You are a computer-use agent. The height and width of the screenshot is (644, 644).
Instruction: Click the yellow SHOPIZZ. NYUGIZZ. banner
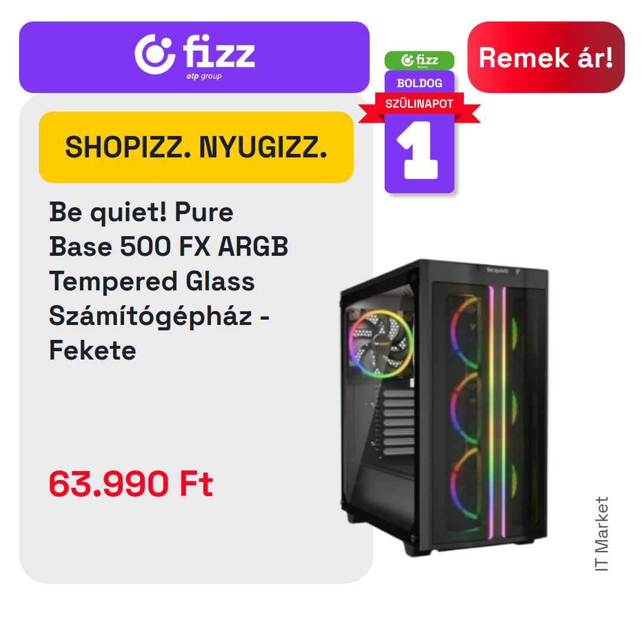pyautogui.click(x=196, y=147)
